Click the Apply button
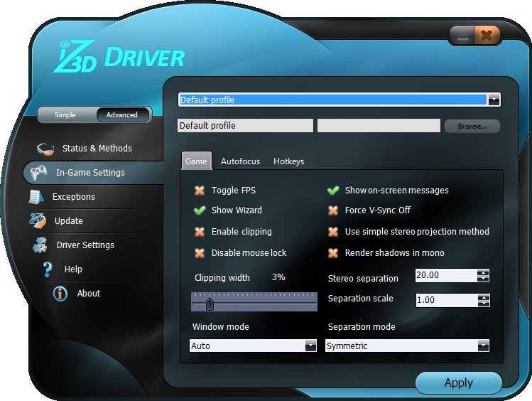 [458, 383]
